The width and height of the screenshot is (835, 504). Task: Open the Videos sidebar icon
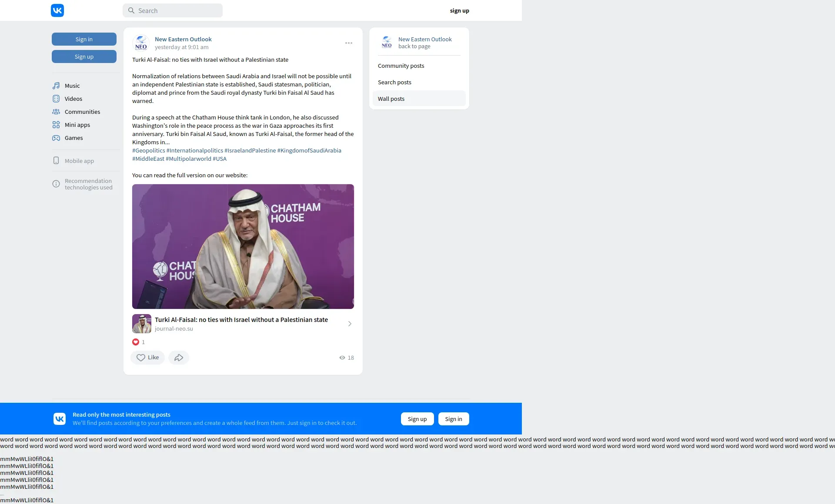56,99
